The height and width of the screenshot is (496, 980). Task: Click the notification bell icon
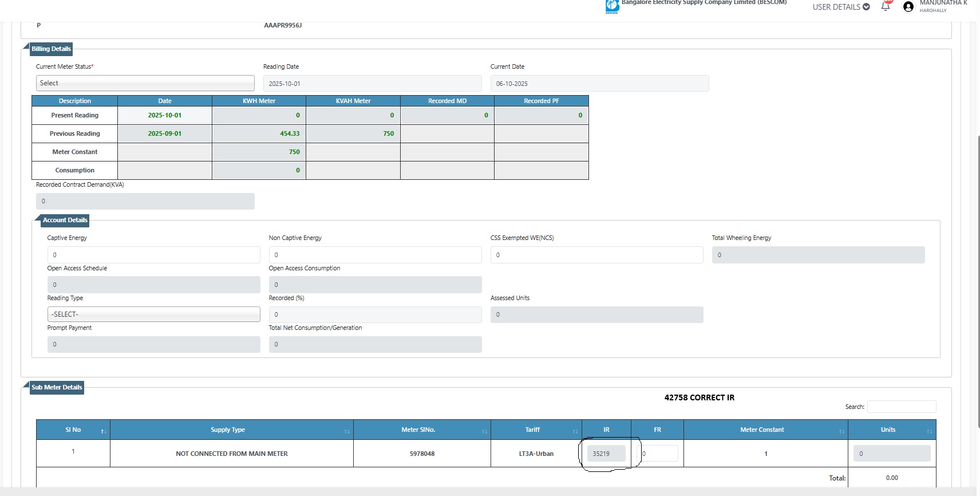[886, 7]
